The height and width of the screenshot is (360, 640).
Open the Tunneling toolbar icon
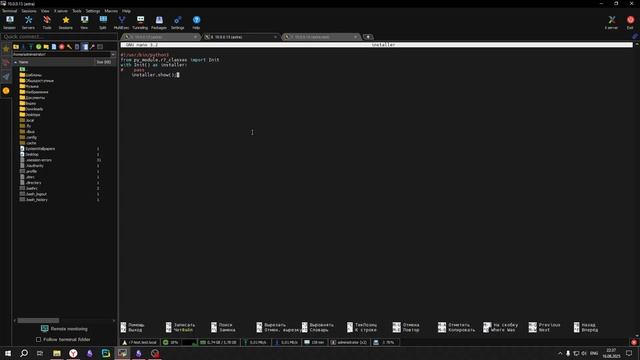140,22
